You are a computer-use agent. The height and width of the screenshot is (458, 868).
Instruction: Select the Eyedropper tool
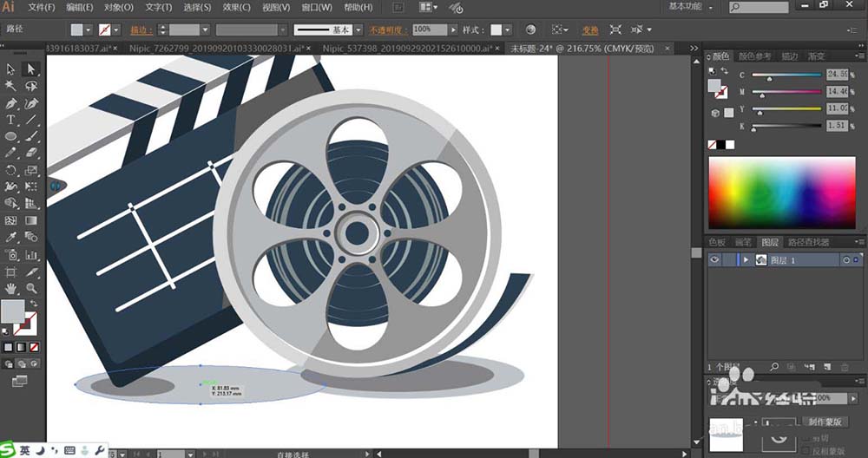12,238
